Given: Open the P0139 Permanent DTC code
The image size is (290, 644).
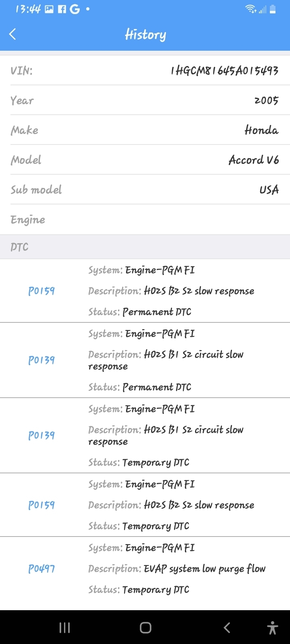Looking at the screenshot, I should pyautogui.click(x=41, y=360).
